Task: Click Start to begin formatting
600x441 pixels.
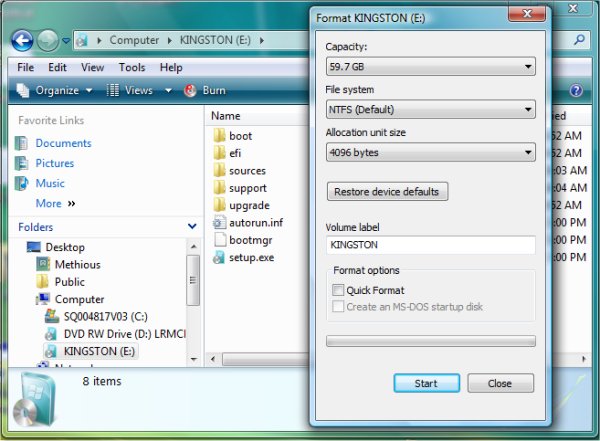Action: [x=427, y=383]
